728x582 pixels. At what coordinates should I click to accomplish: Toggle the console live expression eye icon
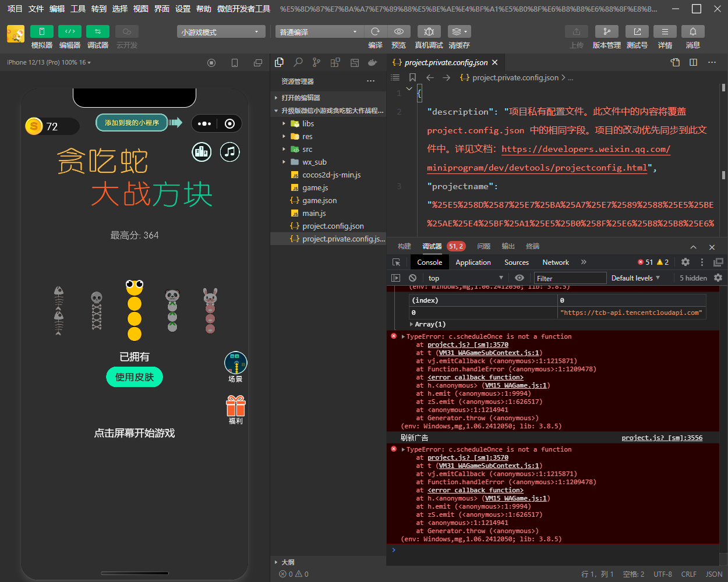pos(520,278)
